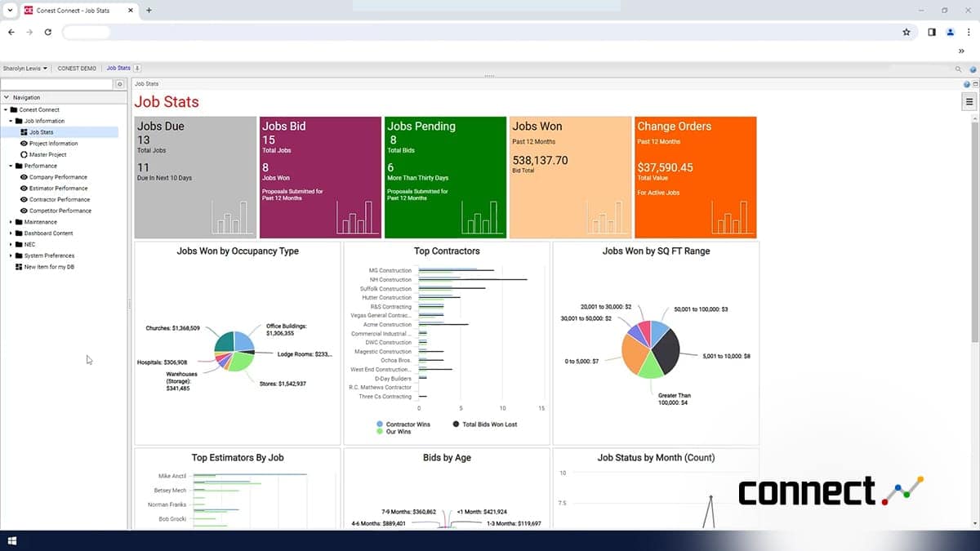Open the Jobs Won tile
This screenshot has width=980, height=551.
coord(570,177)
